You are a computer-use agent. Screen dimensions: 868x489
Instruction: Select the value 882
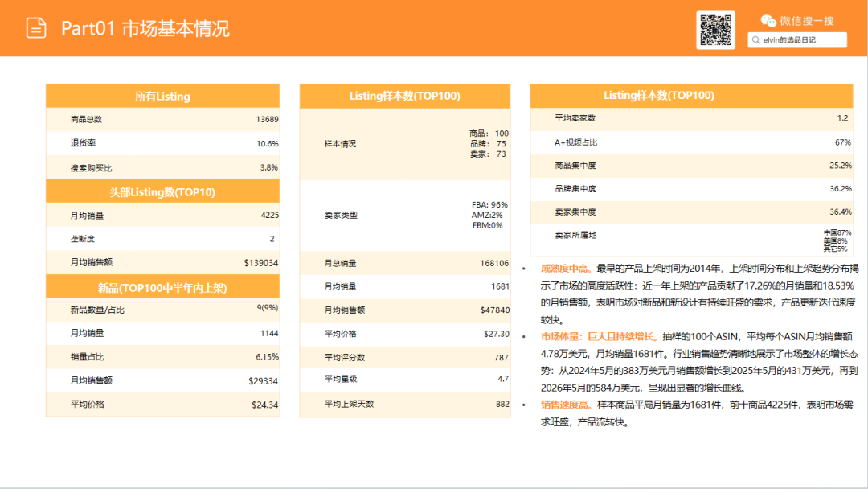[502, 405]
